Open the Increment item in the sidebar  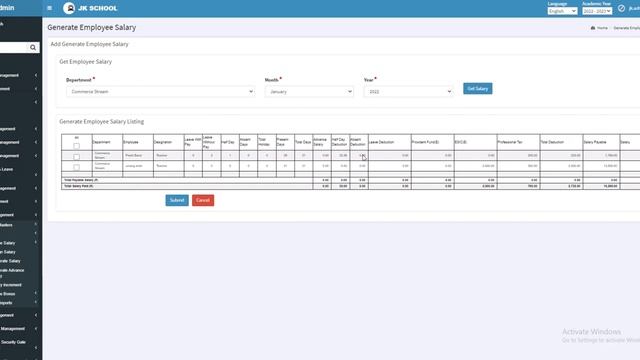(11, 285)
